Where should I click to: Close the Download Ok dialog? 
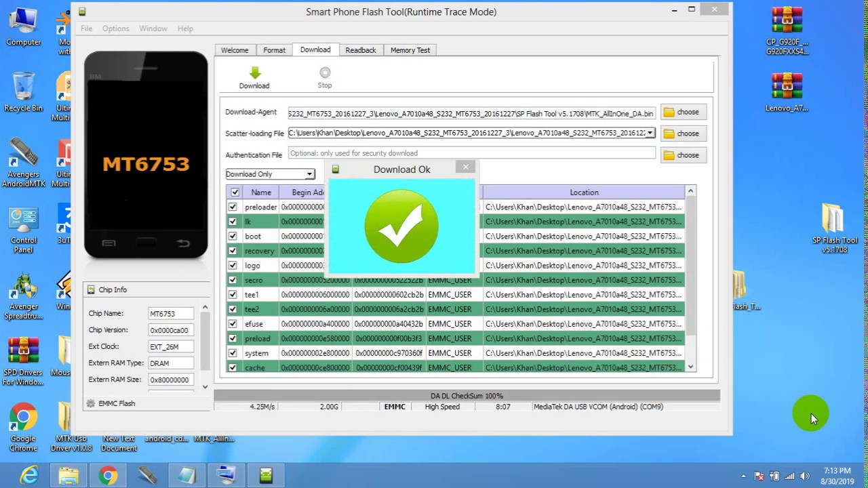[x=466, y=167]
